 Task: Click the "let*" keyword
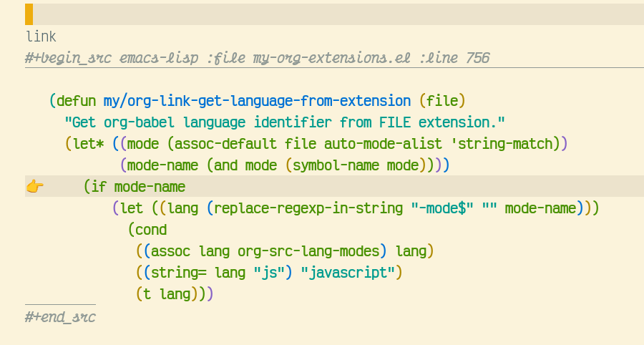tap(88, 144)
